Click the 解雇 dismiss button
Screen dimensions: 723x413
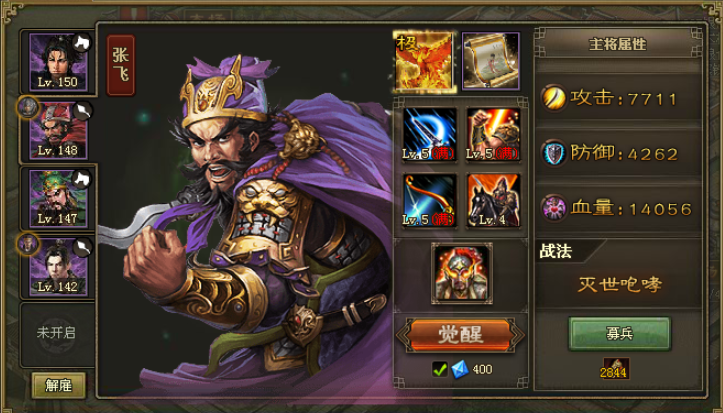pyautogui.click(x=59, y=385)
